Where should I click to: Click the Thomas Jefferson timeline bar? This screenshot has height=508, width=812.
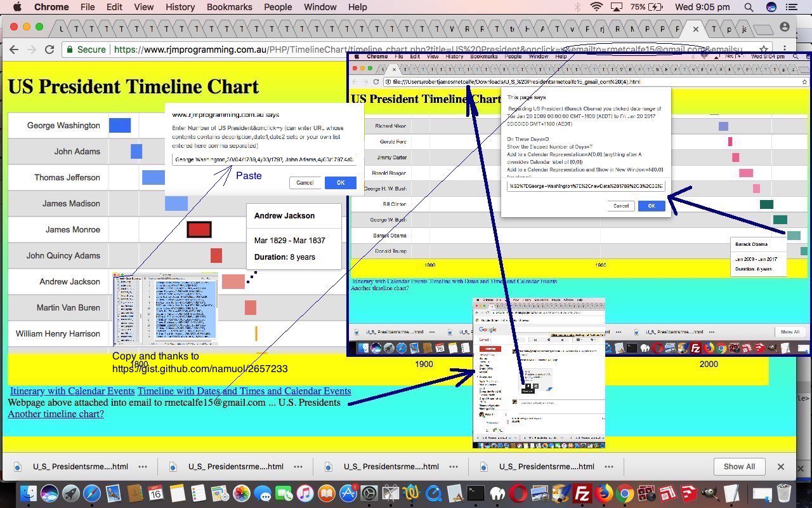154,177
